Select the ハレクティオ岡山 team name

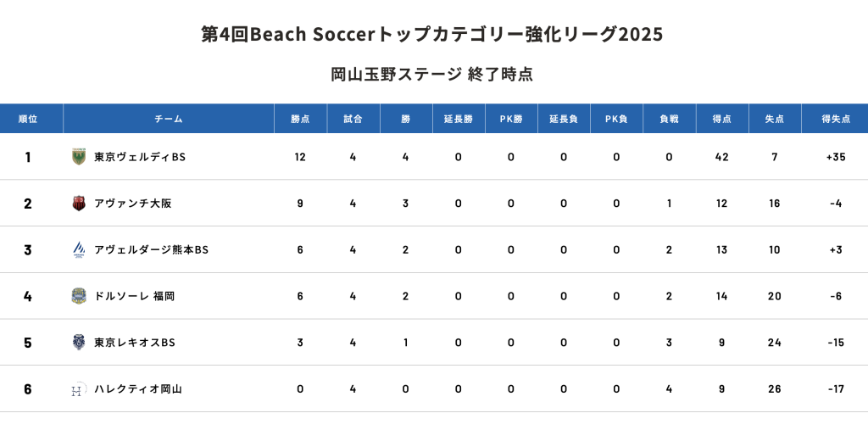click(x=138, y=389)
